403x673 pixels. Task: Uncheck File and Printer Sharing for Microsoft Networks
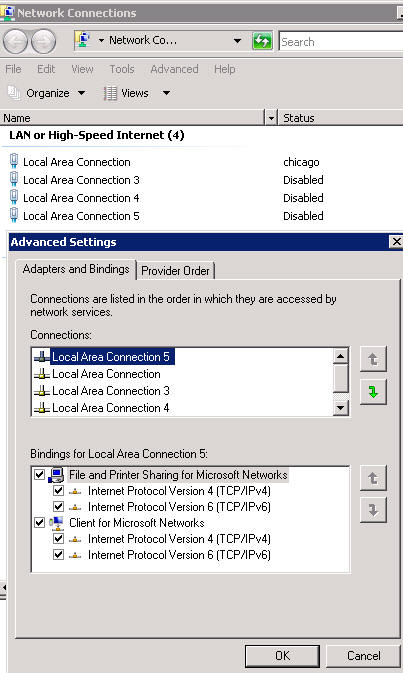(39, 475)
